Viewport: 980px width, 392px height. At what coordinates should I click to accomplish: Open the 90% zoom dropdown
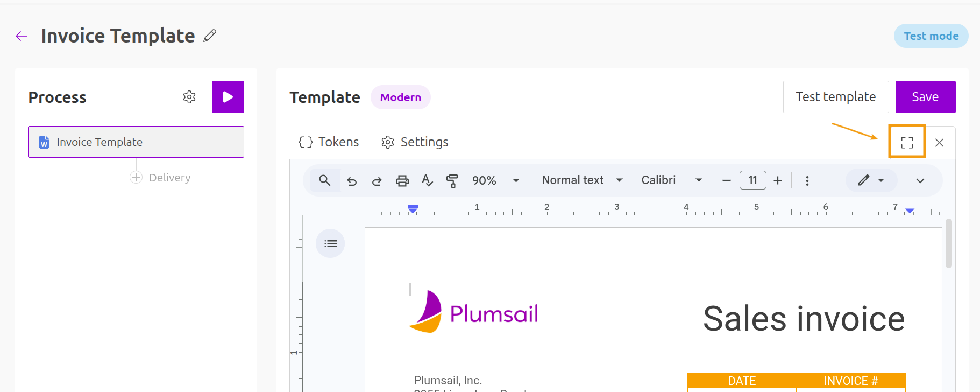(x=495, y=180)
